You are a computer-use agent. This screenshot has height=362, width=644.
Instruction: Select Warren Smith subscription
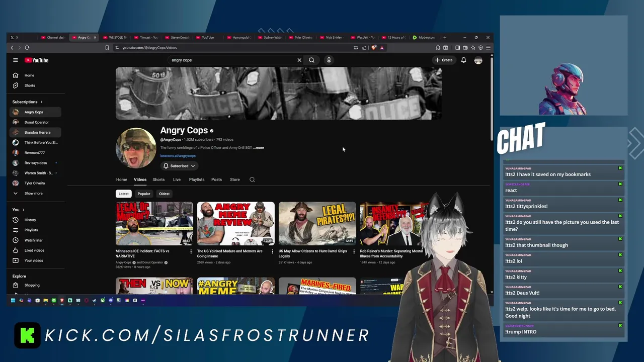point(35,173)
